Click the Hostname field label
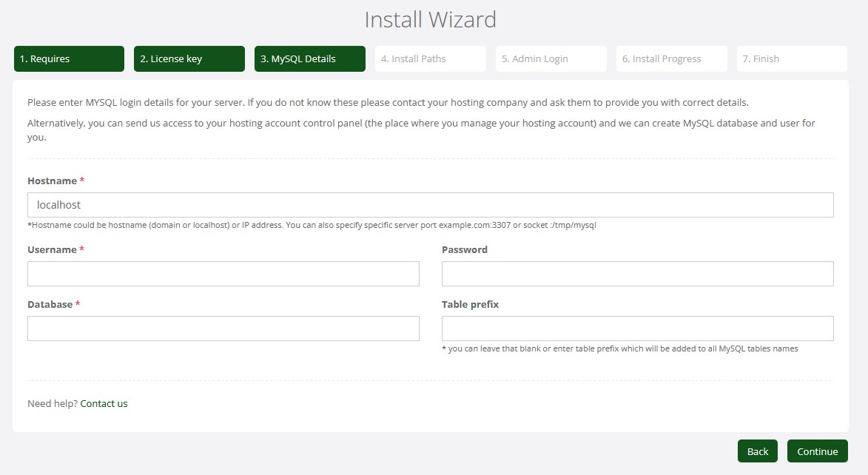 [x=52, y=181]
